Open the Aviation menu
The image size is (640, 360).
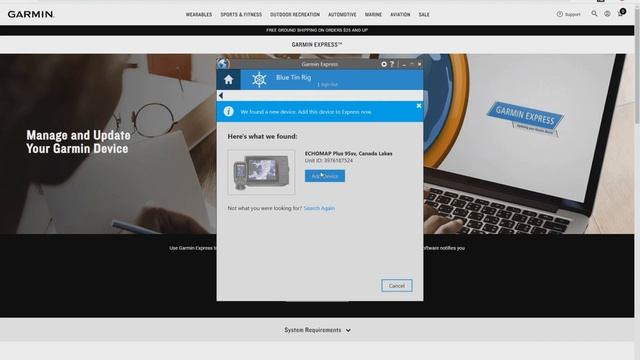click(x=400, y=14)
